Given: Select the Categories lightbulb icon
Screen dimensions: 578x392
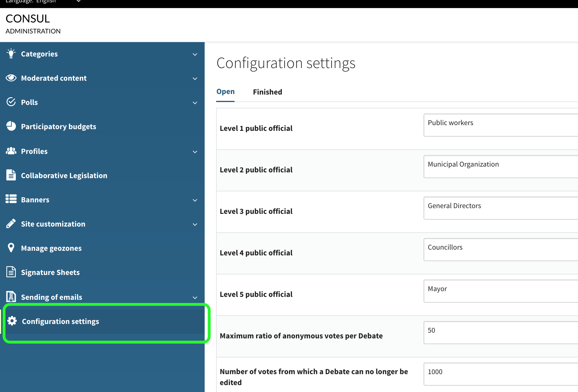Looking at the screenshot, I should pyautogui.click(x=11, y=54).
